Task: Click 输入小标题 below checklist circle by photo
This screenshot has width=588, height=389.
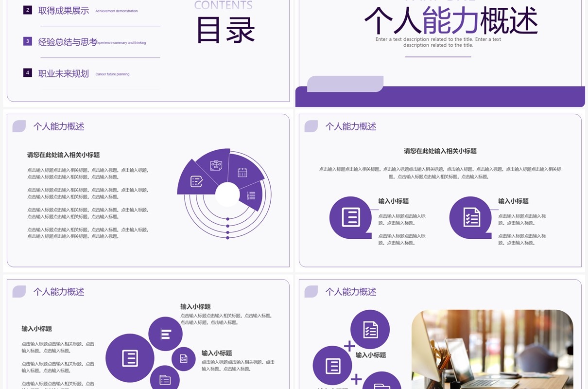Action: pyautogui.click(x=371, y=355)
